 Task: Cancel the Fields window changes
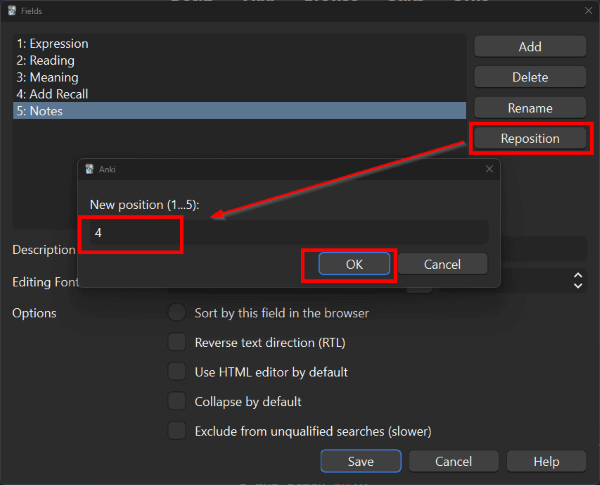click(x=453, y=461)
